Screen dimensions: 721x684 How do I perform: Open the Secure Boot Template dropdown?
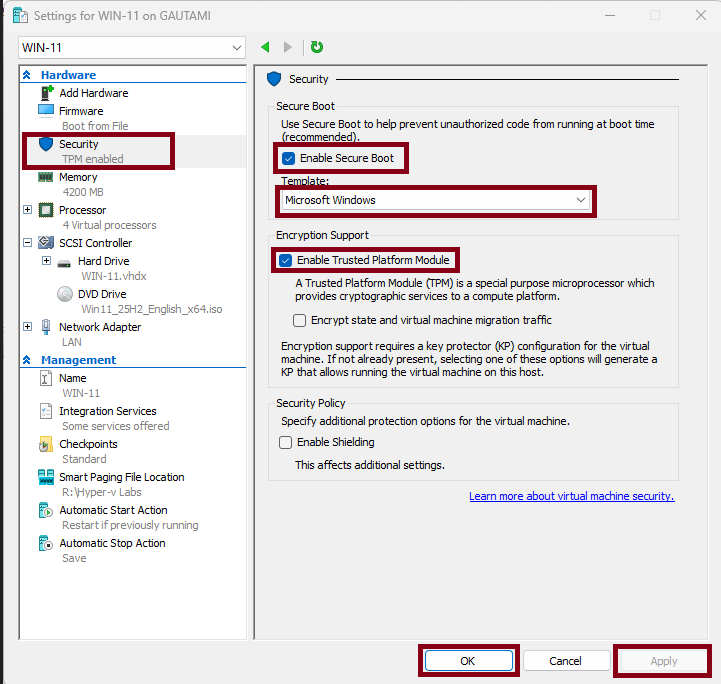coord(434,200)
